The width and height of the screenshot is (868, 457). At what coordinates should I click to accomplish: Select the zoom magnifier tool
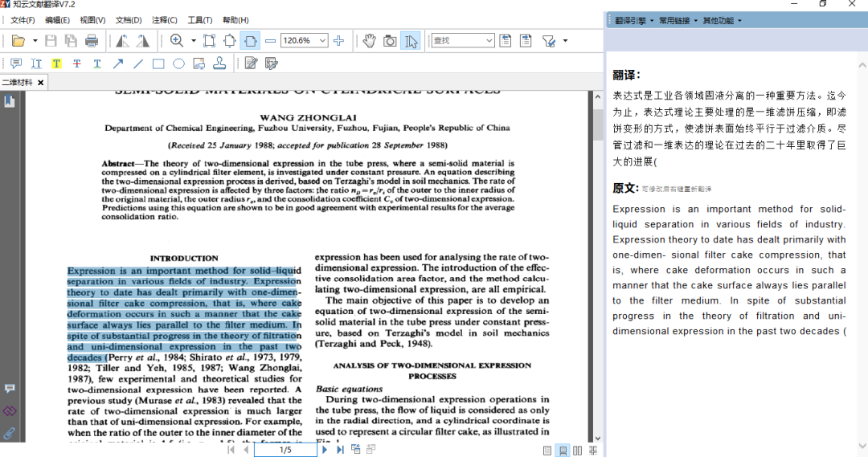(177, 41)
